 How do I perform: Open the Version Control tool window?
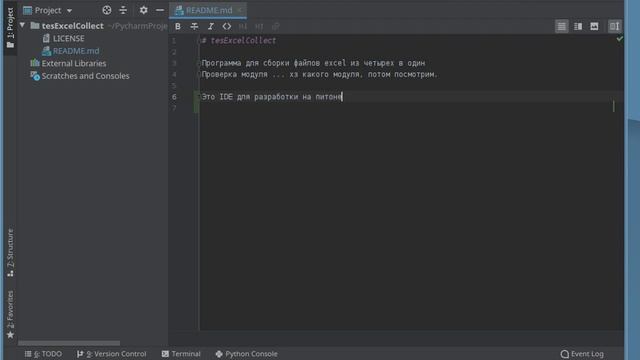coord(111,354)
